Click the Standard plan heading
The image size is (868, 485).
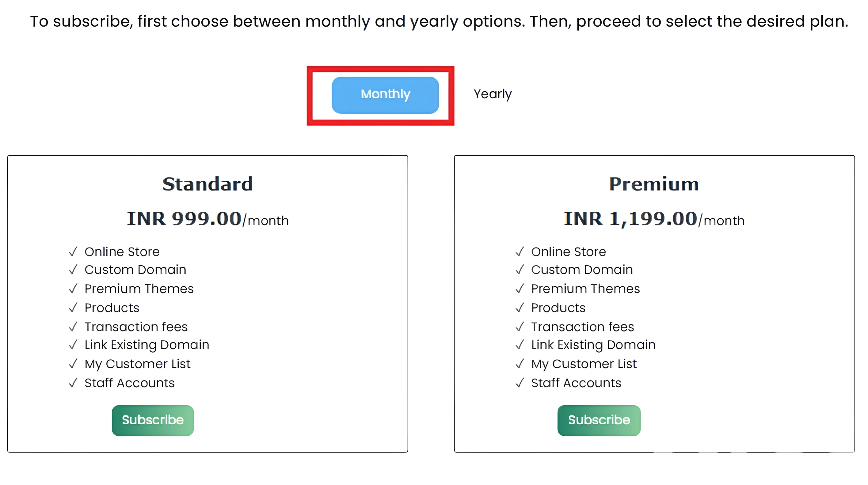(207, 184)
